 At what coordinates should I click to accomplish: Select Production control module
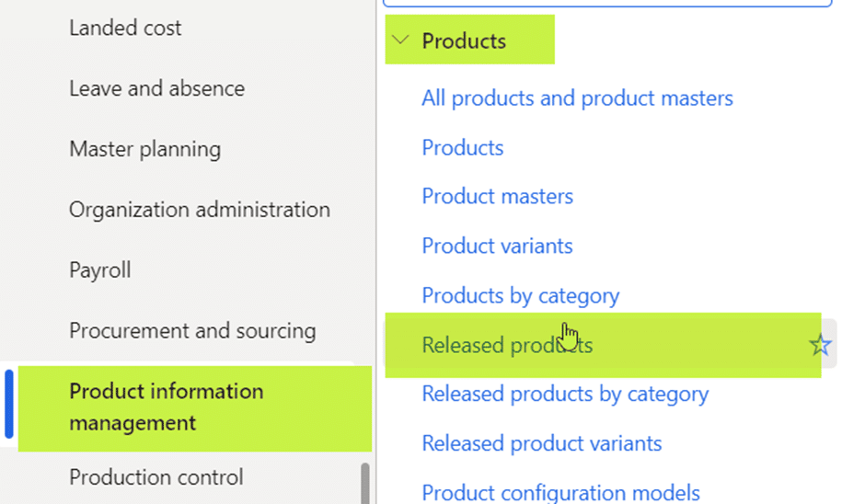pyautogui.click(x=156, y=477)
